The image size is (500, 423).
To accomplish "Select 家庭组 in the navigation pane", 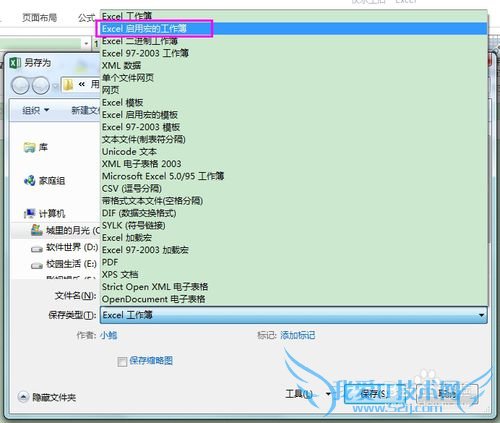I will (44, 181).
